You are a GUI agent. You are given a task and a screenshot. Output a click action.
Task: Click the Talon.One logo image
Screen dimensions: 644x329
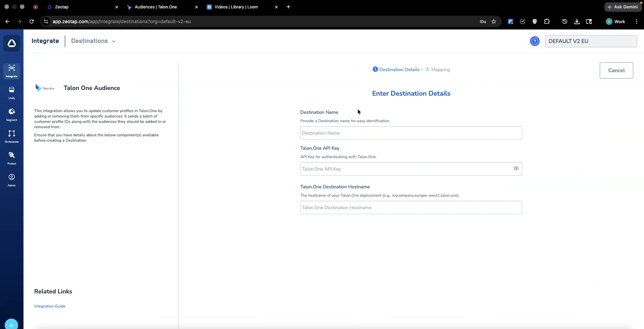pyautogui.click(x=45, y=88)
